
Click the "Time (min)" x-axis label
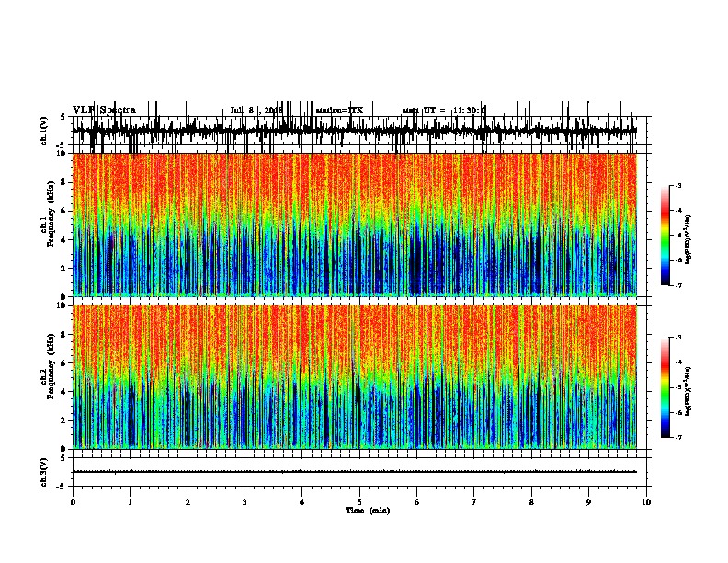pyautogui.click(x=368, y=511)
